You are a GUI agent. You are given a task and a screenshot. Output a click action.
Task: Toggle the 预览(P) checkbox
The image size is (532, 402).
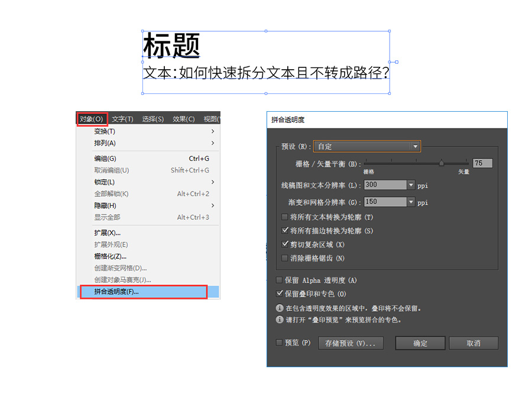pyautogui.click(x=279, y=343)
